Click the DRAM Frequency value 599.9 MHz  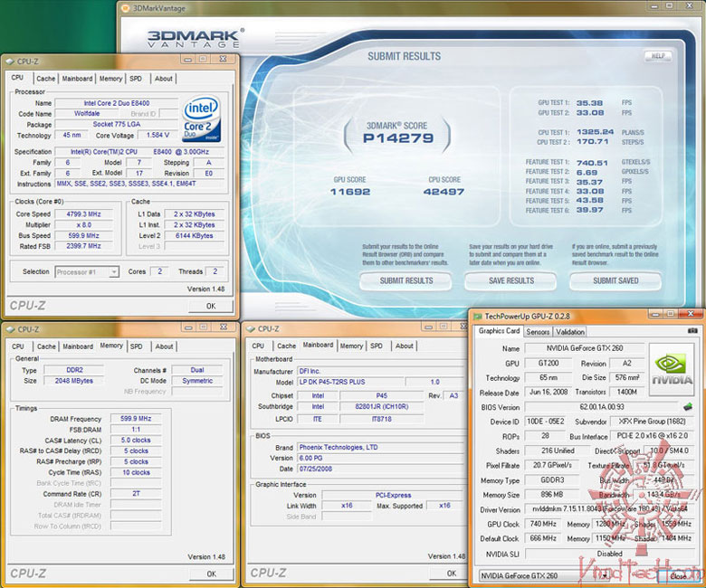(x=136, y=419)
